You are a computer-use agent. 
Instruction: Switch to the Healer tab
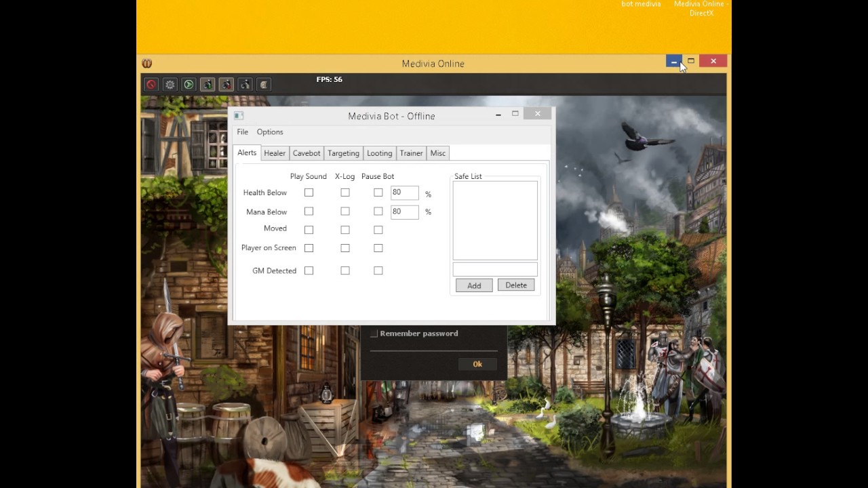pyautogui.click(x=275, y=153)
